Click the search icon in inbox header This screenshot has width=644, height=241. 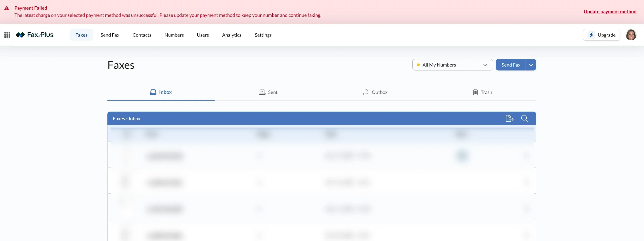524,118
